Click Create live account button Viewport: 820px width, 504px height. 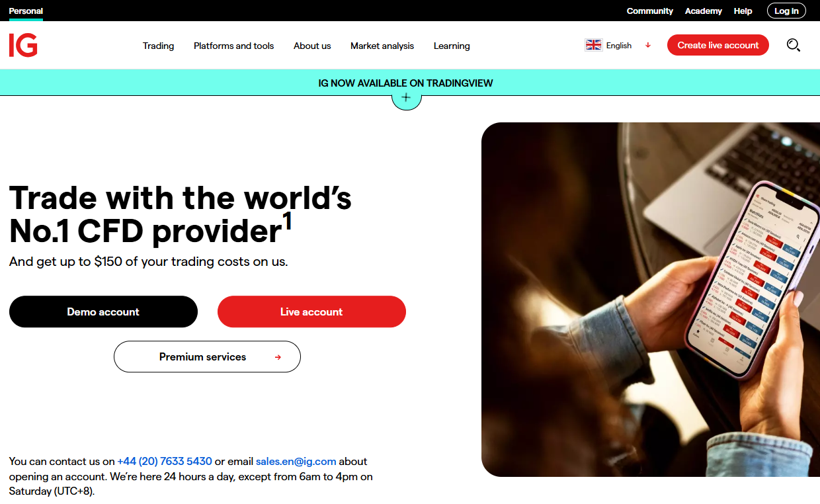(x=718, y=45)
